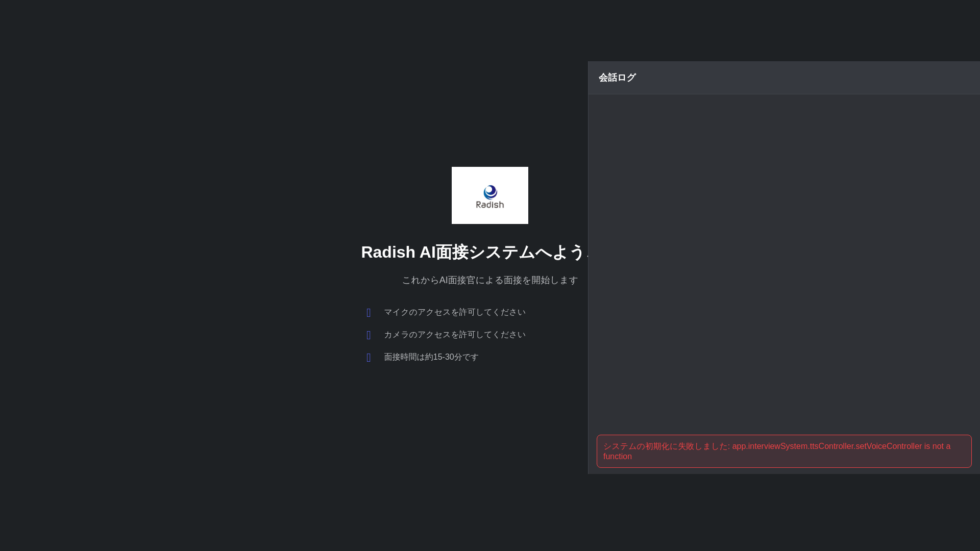Click the microphone access icon
The height and width of the screenshot is (551, 980).
coord(369,313)
